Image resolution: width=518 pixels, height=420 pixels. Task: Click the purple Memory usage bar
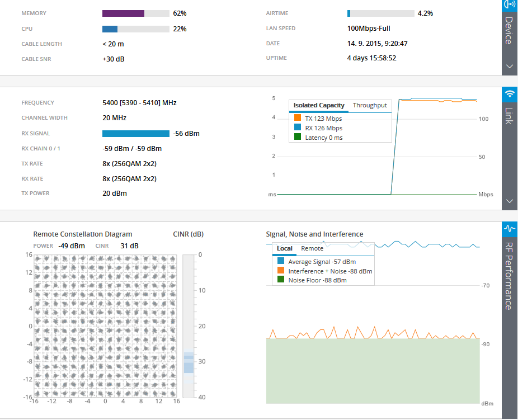[x=123, y=13]
